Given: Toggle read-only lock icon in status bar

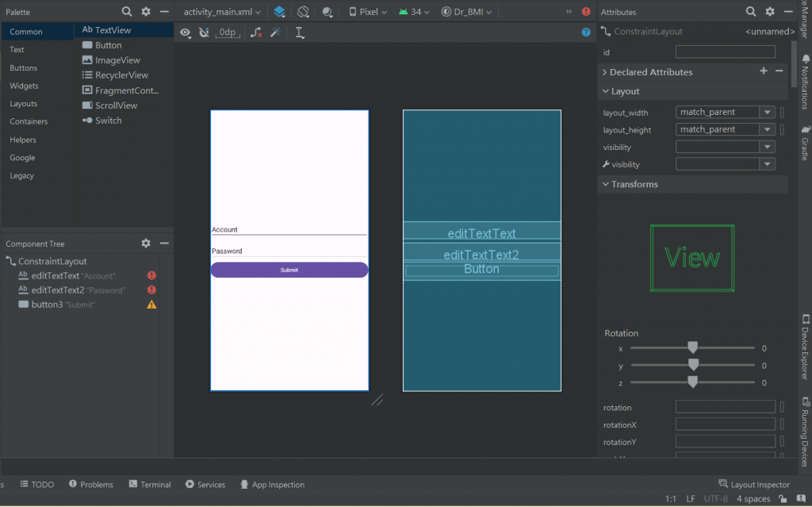Looking at the screenshot, I should 783,498.
